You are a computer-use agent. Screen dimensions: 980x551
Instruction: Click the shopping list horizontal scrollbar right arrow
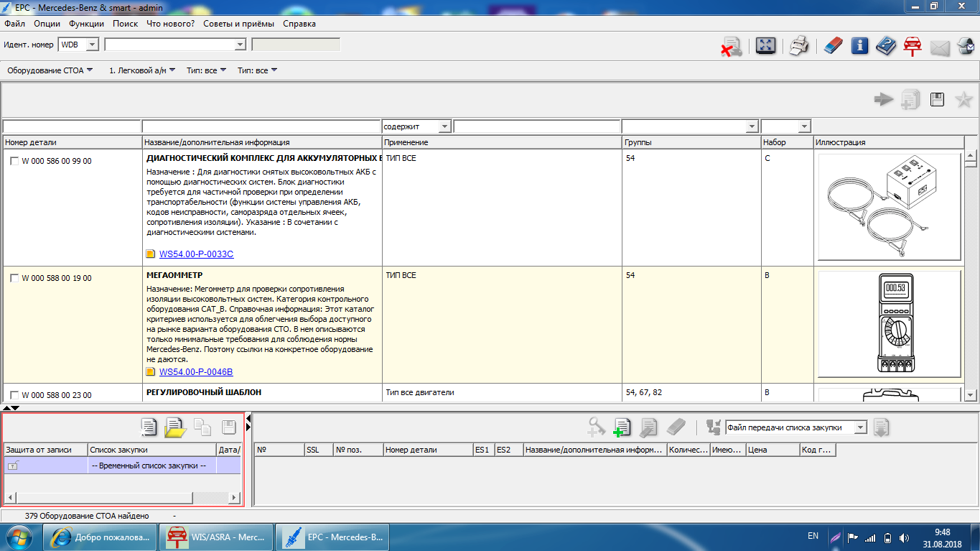coord(234,497)
